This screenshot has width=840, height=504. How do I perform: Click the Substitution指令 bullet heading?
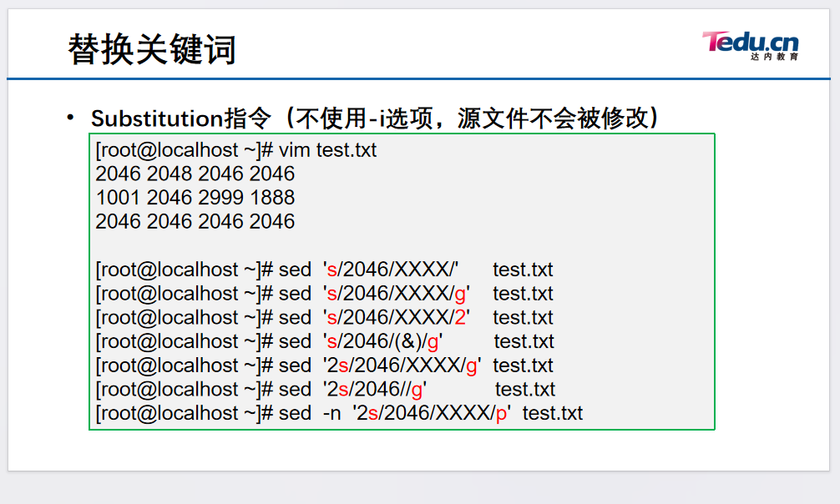click(x=374, y=118)
